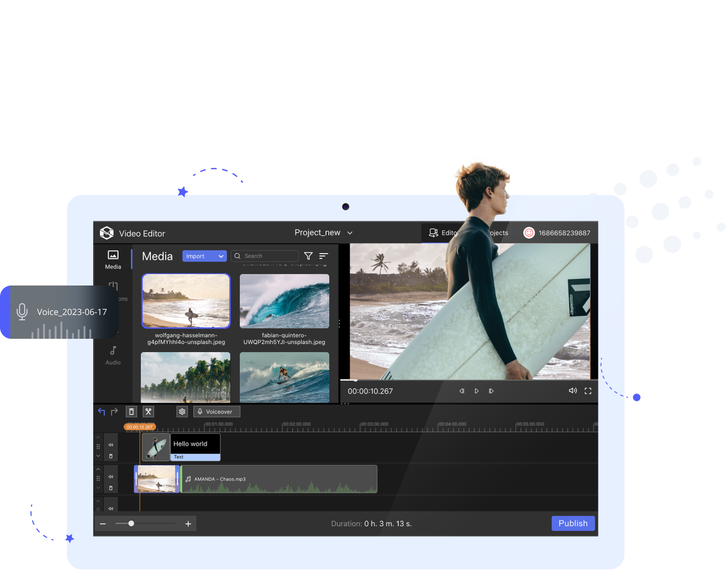
Task: Zoom out the timeline with minus button
Action: [x=103, y=524]
